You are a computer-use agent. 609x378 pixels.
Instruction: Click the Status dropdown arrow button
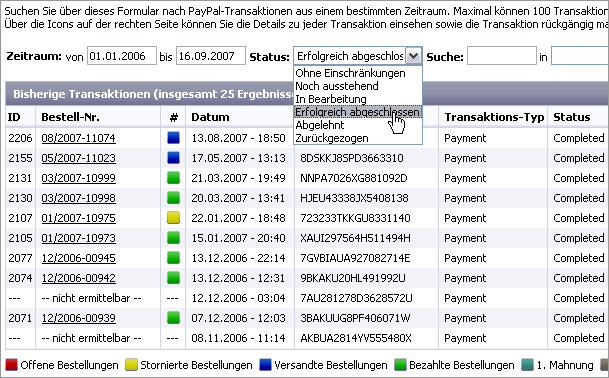coord(413,56)
